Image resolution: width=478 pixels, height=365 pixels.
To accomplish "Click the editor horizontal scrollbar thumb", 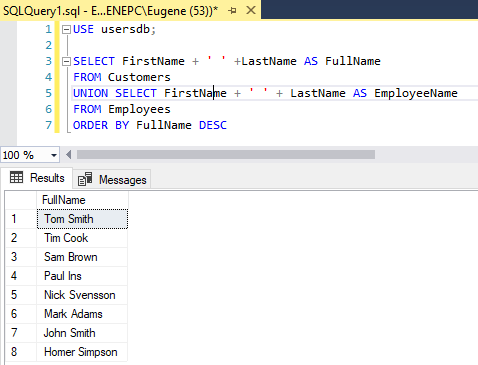I will click(x=226, y=155).
